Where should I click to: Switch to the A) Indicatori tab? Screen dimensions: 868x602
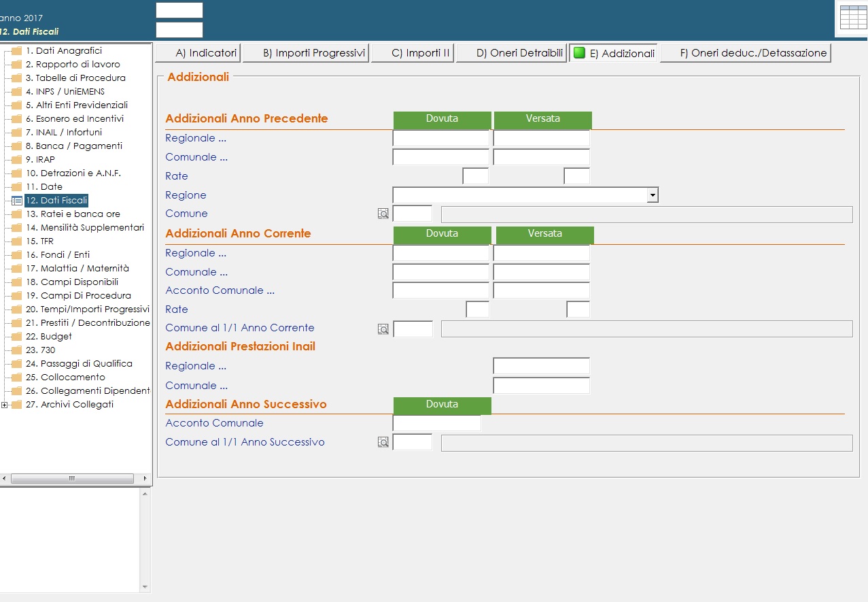(x=198, y=53)
